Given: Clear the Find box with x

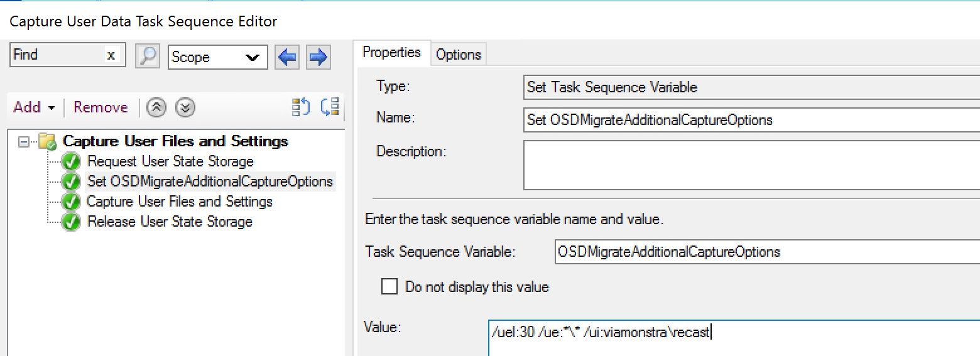Looking at the screenshot, I should 111,55.
